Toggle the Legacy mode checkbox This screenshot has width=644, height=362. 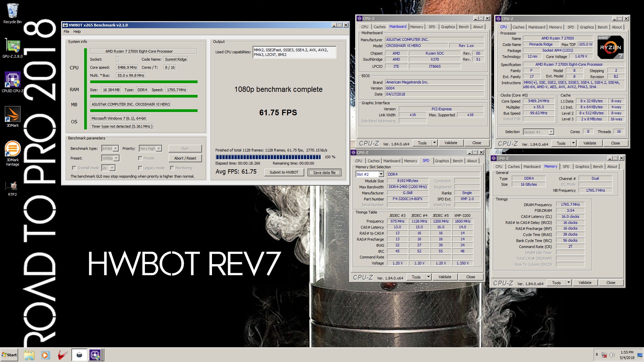140,168
